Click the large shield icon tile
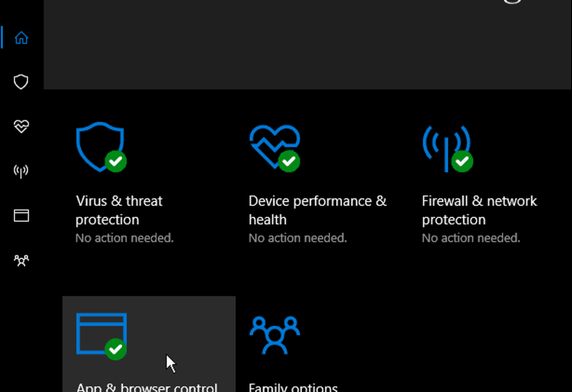Screen dimensions: 572x392 tap(100, 146)
